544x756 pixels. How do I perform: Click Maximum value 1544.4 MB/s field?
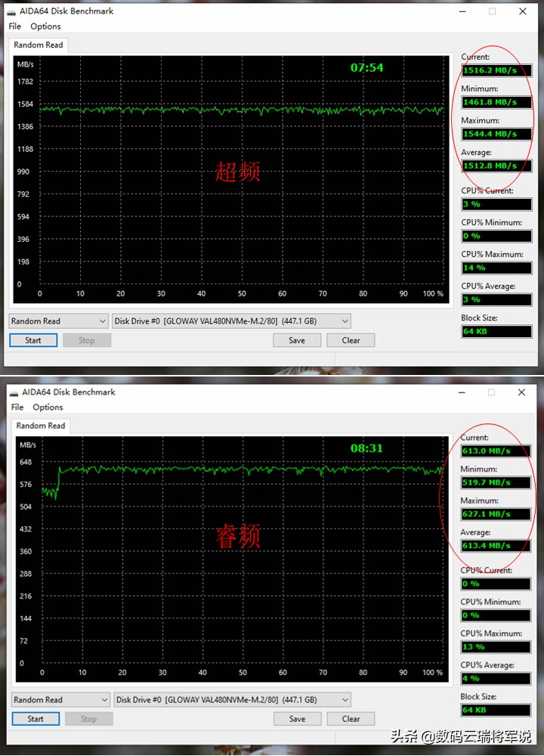point(497,134)
